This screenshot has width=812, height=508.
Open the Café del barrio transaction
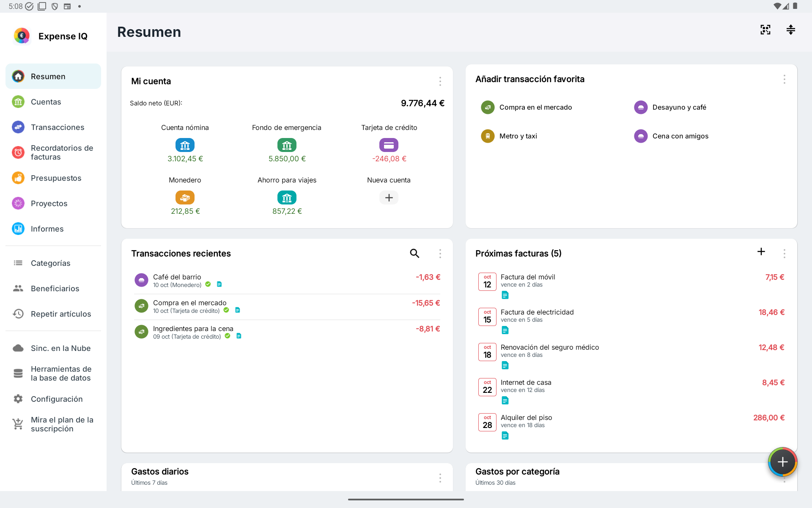(x=287, y=281)
